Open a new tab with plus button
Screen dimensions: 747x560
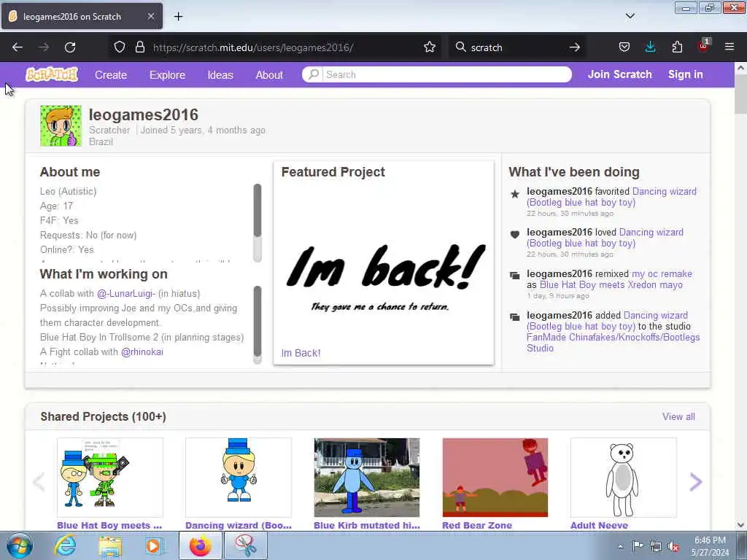(178, 17)
